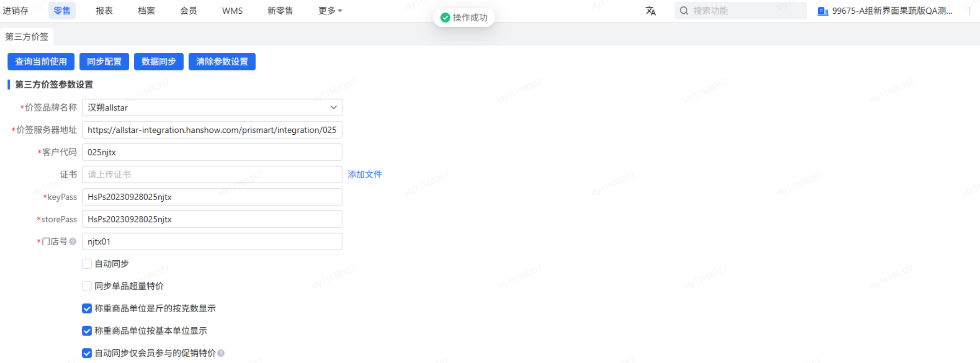Click the help icon next to 门店号

73,242
